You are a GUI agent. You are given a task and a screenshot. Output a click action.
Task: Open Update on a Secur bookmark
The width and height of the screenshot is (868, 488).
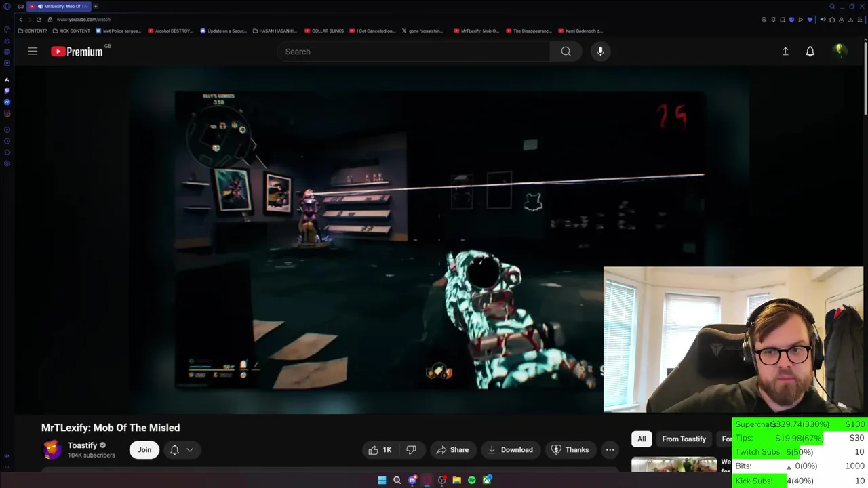(x=223, y=30)
